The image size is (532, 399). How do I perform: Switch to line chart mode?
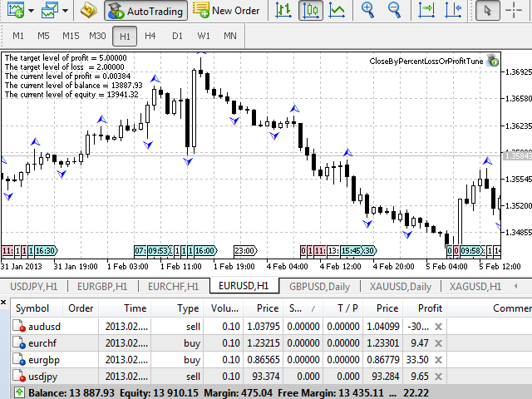(337, 11)
